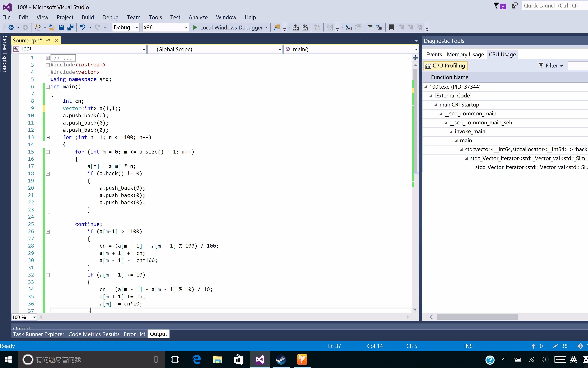Collapse the 100!.exe (PID: 37344) node
The width and height of the screenshot is (588, 368).
(x=426, y=87)
